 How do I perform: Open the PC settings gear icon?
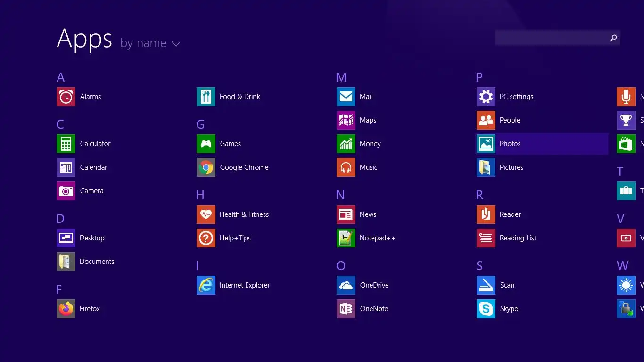(x=486, y=97)
